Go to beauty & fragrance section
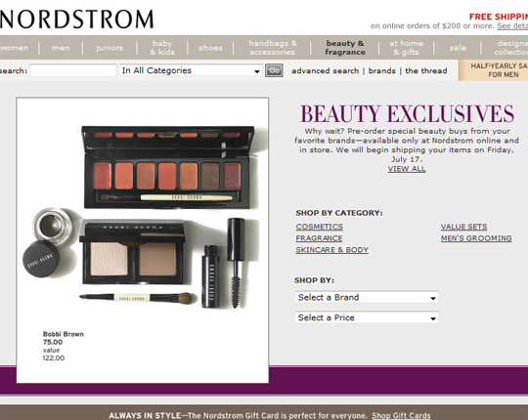 pos(345,48)
